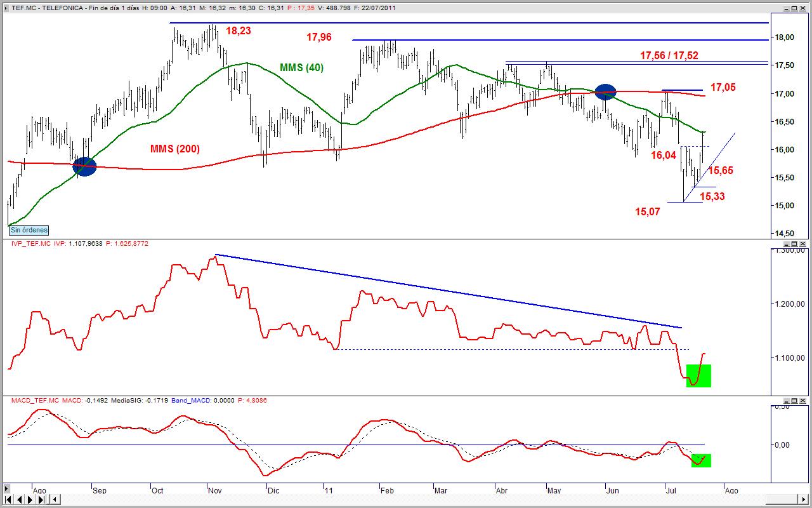Maximize the MACD_TEF.MC indicator panel
This screenshot has width=812, height=508.
pos(795,401)
